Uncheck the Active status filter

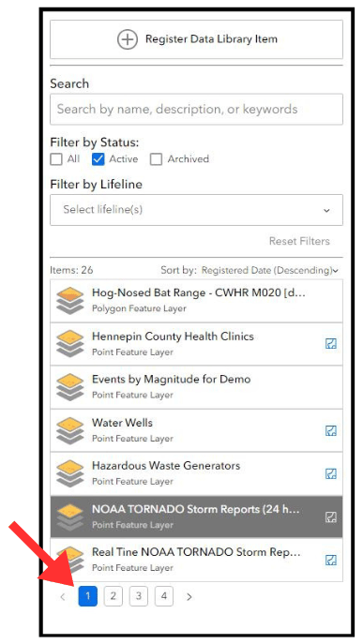click(x=98, y=159)
